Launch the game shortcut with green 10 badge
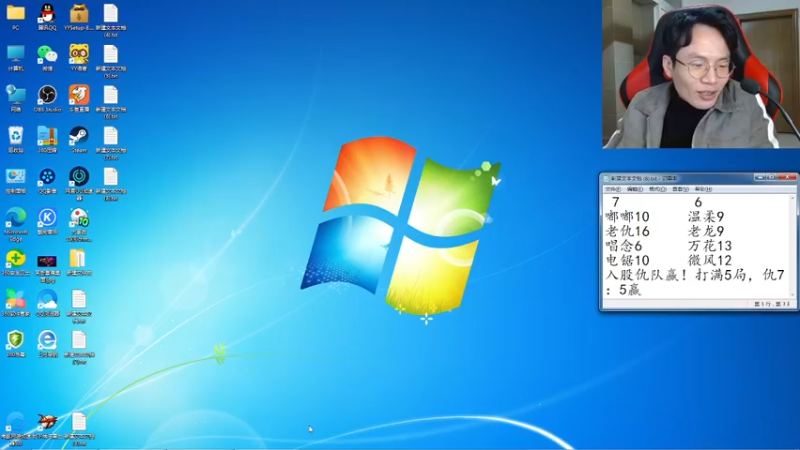 point(79,224)
